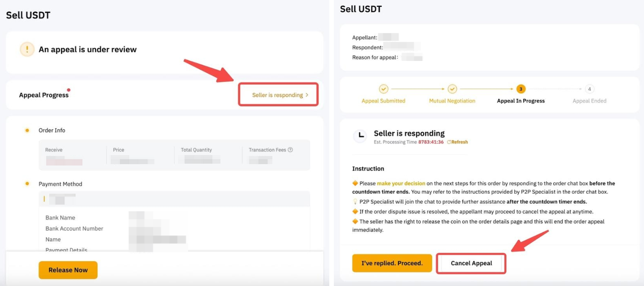The image size is (644, 286).
Task: Click the step 3 Appeal In Progress circle
Action: (x=521, y=89)
